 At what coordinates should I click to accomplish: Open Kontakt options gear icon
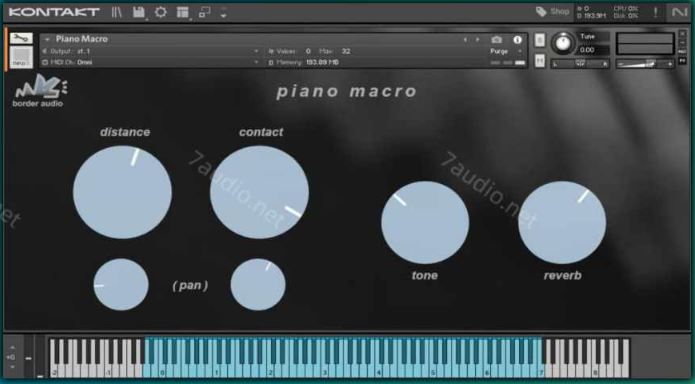coord(161,12)
